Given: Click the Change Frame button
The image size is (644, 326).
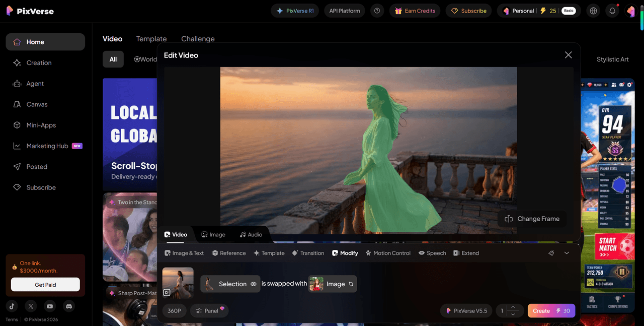Looking at the screenshot, I should (x=532, y=219).
